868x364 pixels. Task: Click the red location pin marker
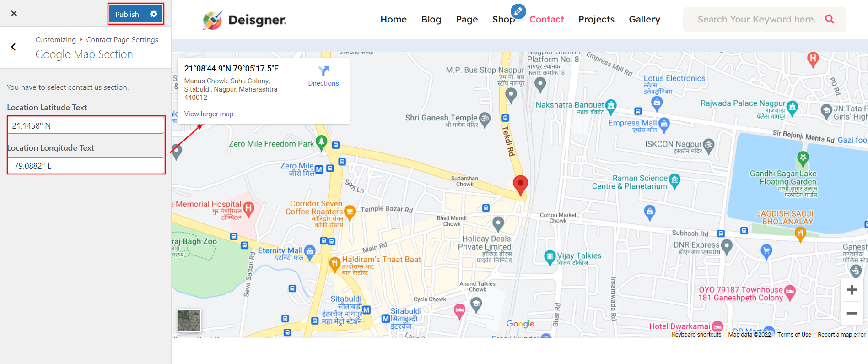(520, 185)
